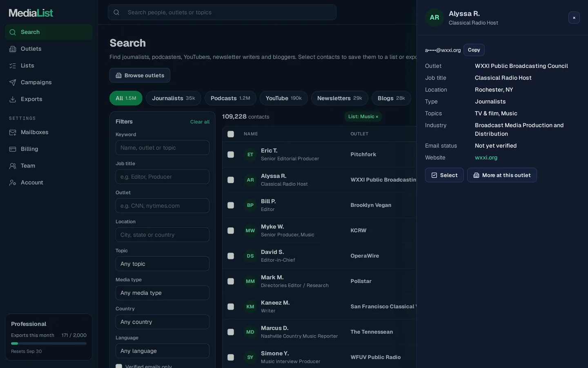Open Outlets from the sidebar

point(49,49)
